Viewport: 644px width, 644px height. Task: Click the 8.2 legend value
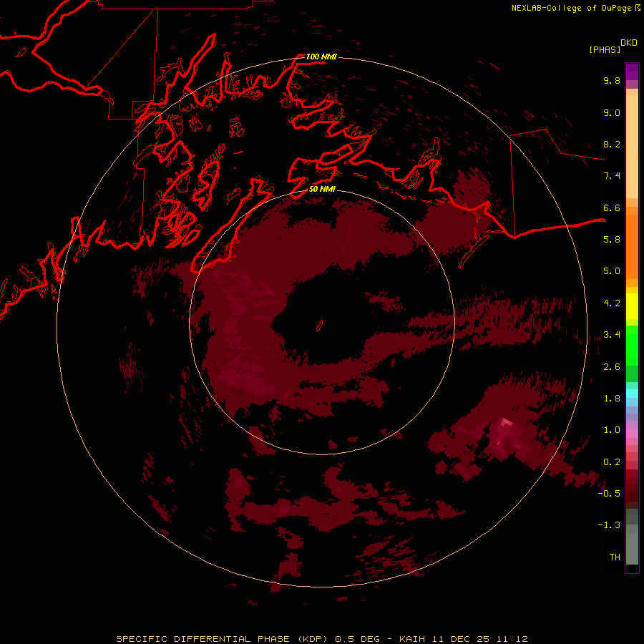612,144
